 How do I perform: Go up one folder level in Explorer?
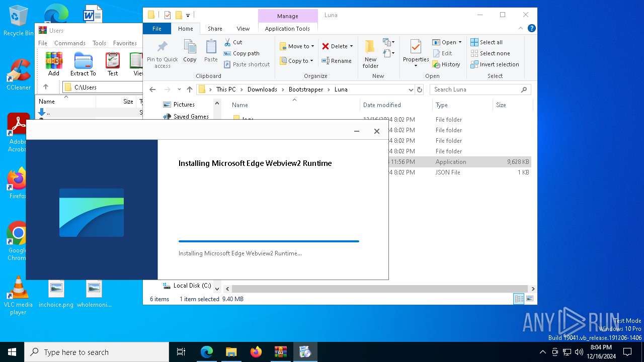[190, 89]
